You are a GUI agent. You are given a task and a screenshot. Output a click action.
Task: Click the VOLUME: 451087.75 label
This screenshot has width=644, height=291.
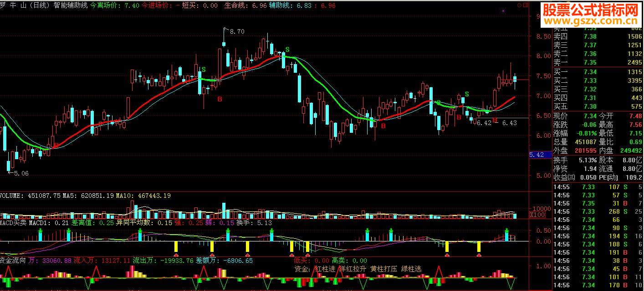click(30, 196)
